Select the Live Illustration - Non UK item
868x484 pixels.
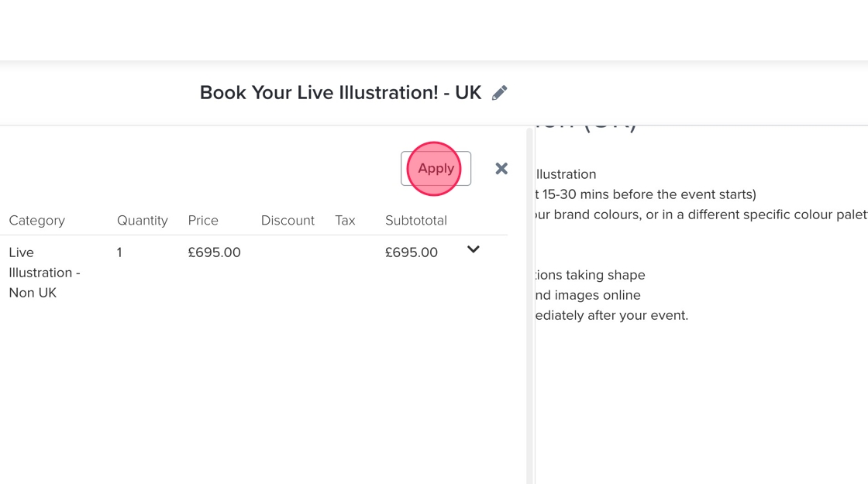(x=44, y=273)
